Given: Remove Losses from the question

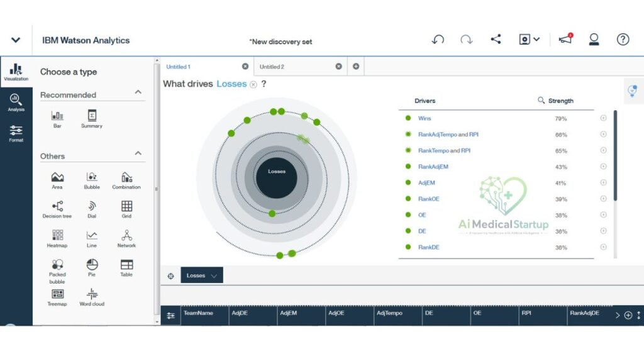Looking at the screenshot, I should [x=253, y=84].
